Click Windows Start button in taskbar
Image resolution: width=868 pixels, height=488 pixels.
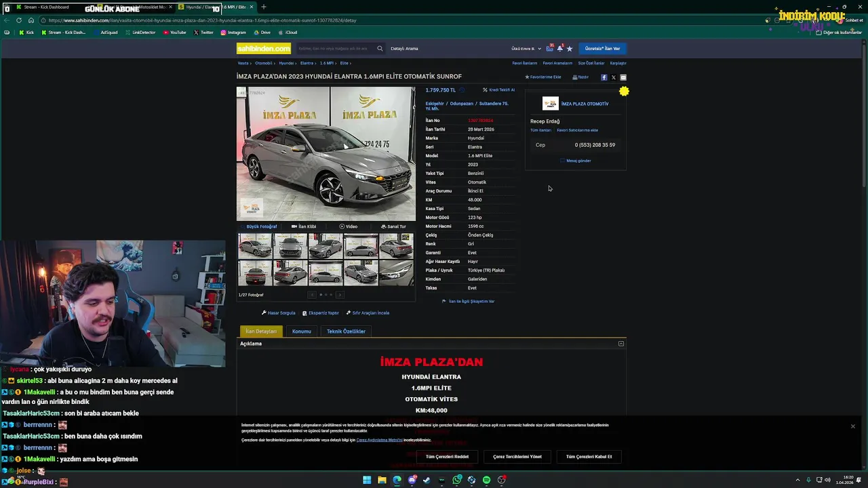coord(367,480)
